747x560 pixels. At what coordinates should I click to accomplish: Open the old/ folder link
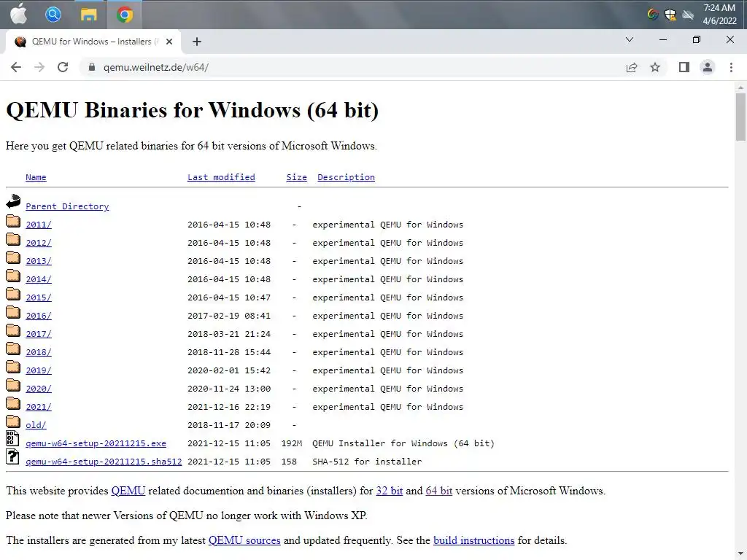coord(36,425)
